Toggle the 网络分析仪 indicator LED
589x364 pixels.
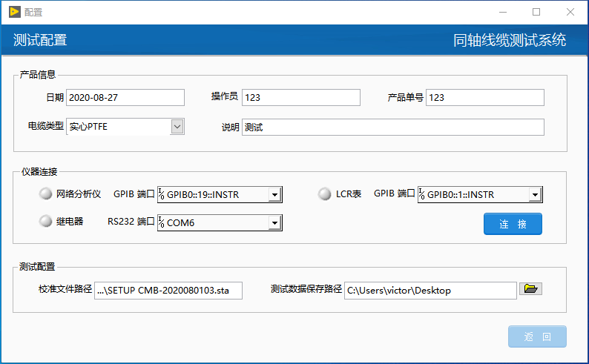46,194
